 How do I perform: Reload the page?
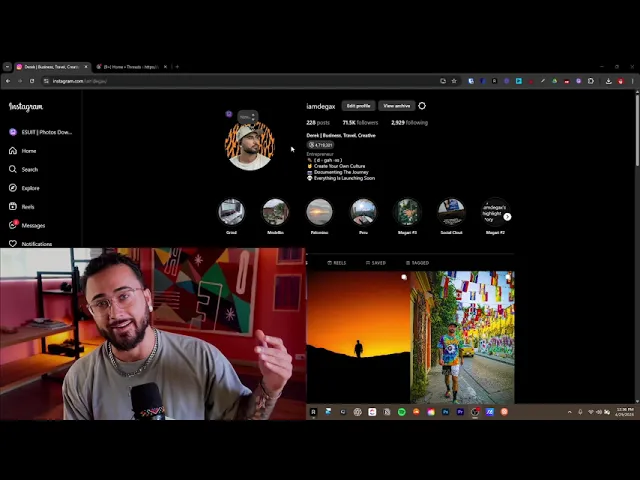[32, 81]
